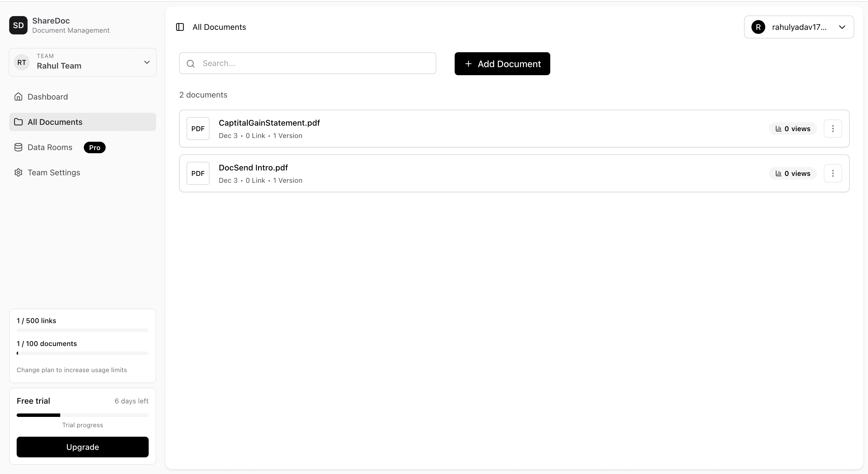Open three-dot menu for DocSend Intro.pdf

click(x=833, y=173)
